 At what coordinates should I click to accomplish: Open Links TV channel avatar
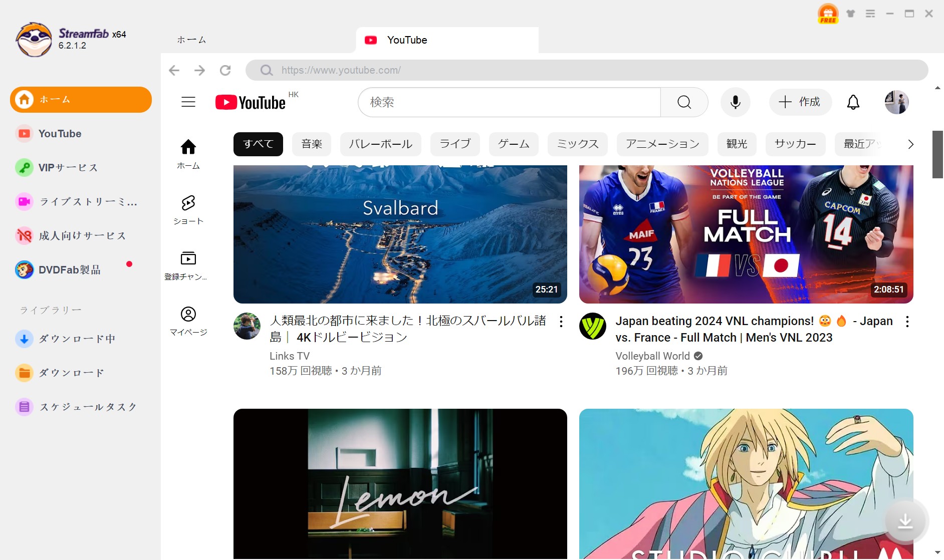coord(247,326)
